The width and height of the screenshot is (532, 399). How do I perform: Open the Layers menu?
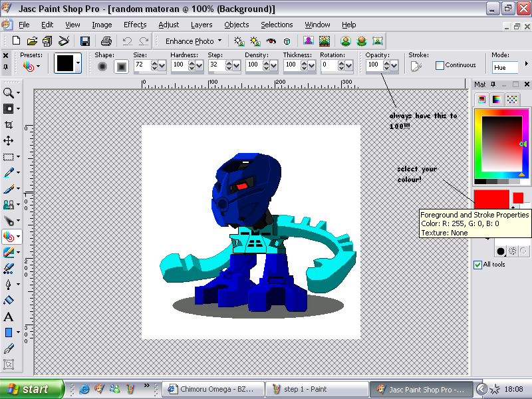201,25
